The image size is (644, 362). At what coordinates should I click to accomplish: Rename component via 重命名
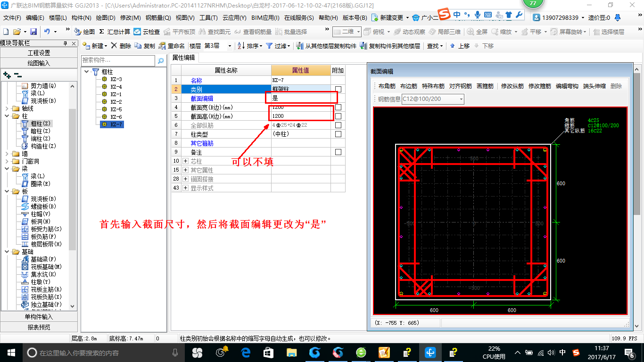coord(172,46)
